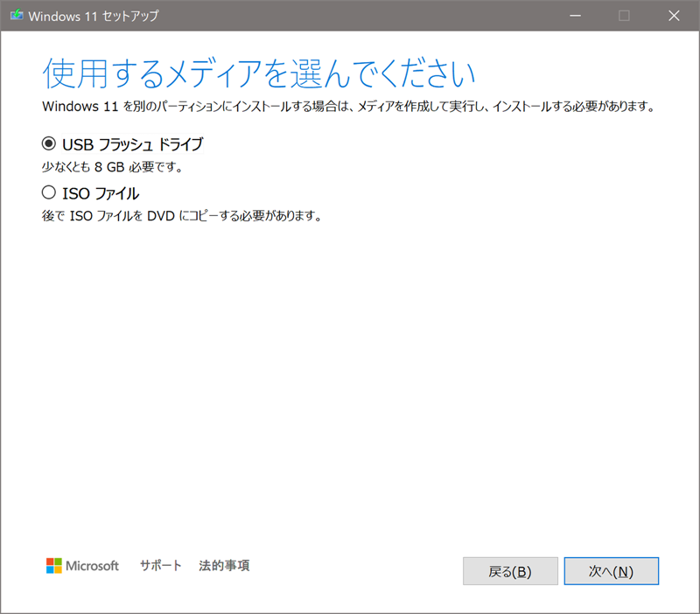Screen dimensions: 700x614
Task: Select the USB フラッシュ ドライブ radio button
Action: pos(49,143)
